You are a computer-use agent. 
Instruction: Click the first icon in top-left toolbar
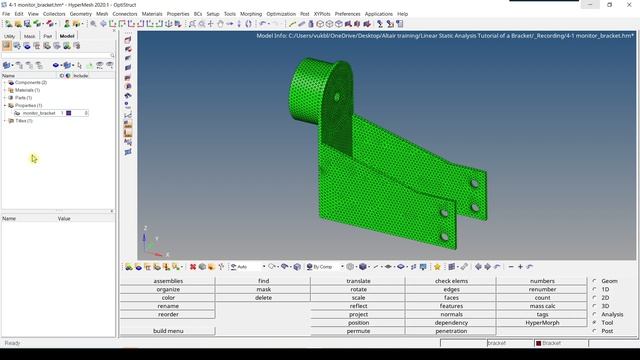point(8,24)
